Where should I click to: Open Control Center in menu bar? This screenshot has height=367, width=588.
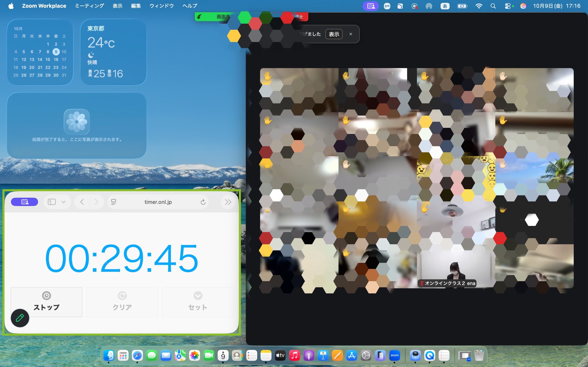point(508,6)
